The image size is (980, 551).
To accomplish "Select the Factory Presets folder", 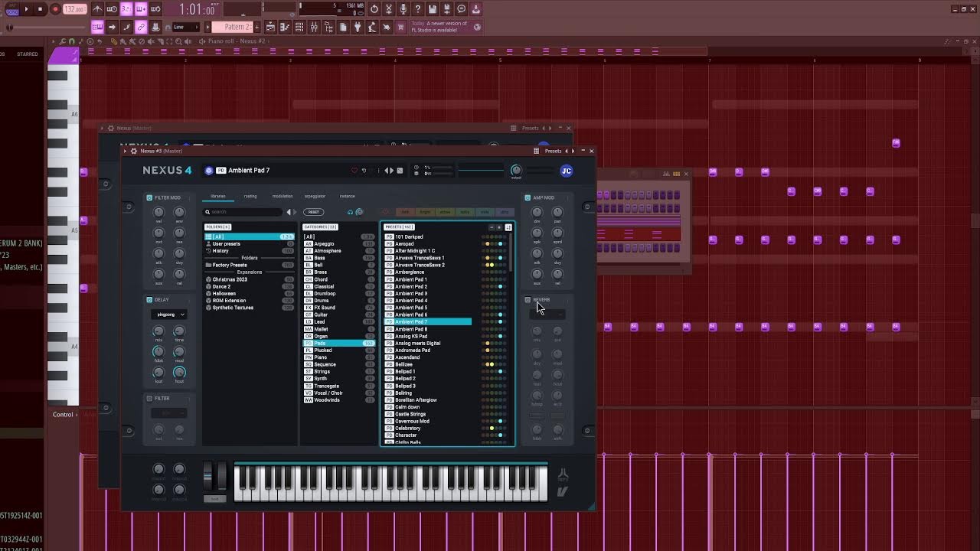I will coord(249,265).
